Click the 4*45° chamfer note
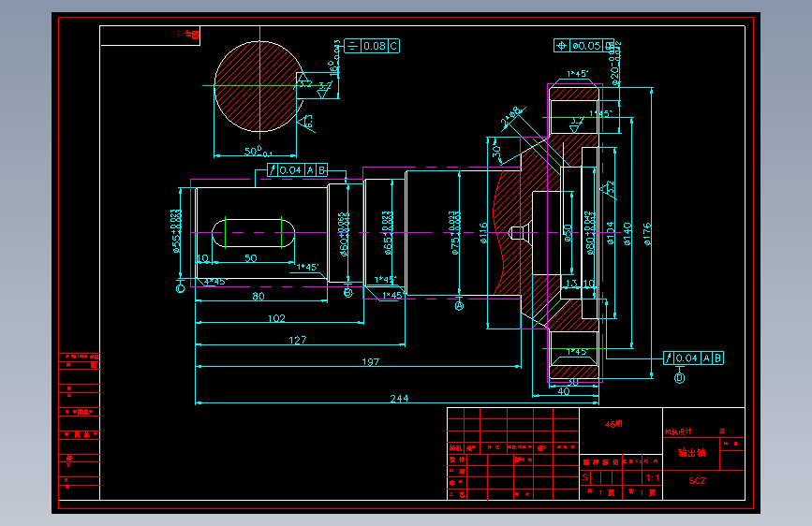The image size is (812, 526). pyautogui.click(x=214, y=282)
